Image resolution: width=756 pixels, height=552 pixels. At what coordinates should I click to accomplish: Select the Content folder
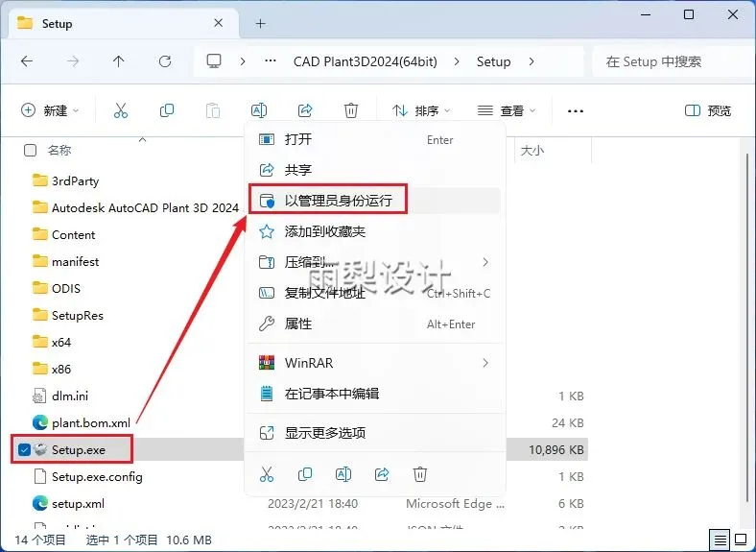[x=63, y=235]
